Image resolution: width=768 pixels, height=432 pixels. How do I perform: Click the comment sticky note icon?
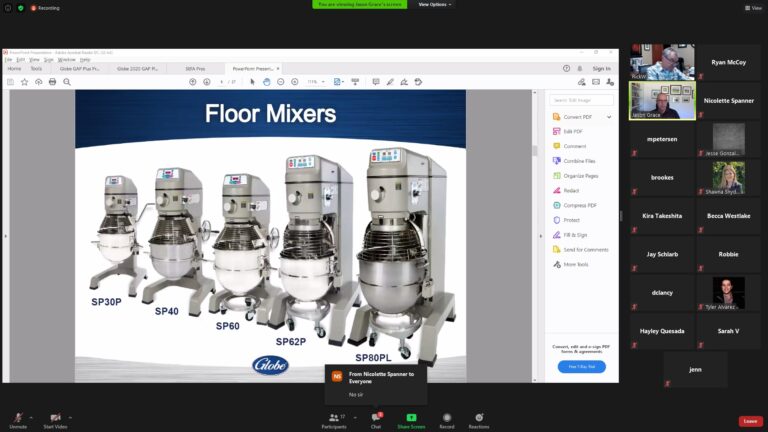[x=376, y=82]
